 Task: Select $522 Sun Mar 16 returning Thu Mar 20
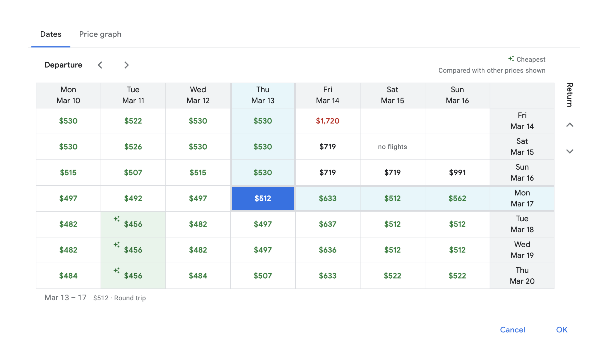pyautogui.click(x=457, y=276)
